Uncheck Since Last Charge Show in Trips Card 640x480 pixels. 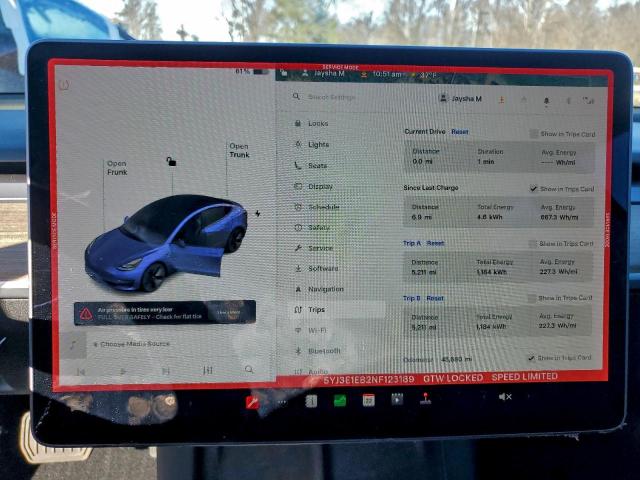click(533, 189)
